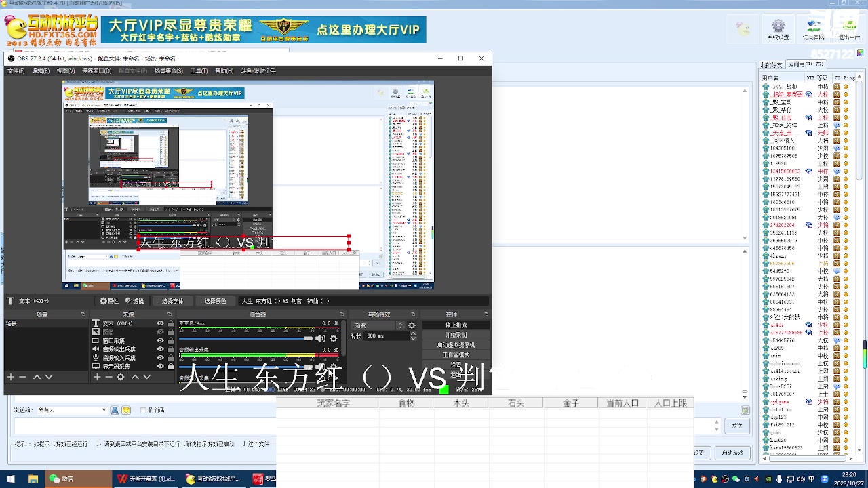Toggle lock on 窗口采集 source

point(170,341)
